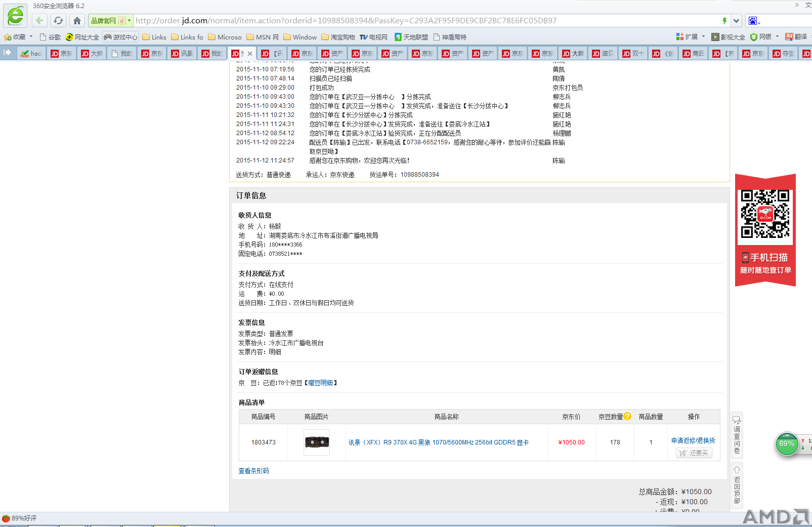Switch to the 夺宝 tab
Screen dimensions: 812x527
point(783,53)
